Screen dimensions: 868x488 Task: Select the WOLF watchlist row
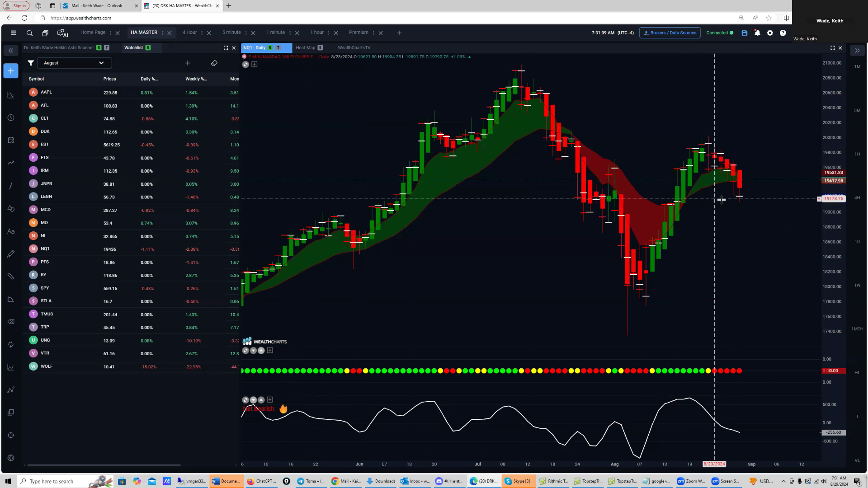pos(131,367)
